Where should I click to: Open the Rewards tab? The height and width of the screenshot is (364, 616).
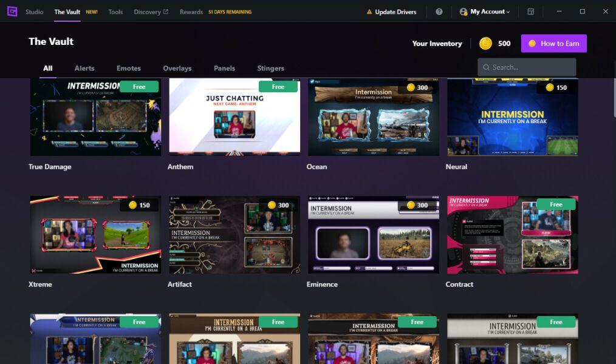pos(191,12)
